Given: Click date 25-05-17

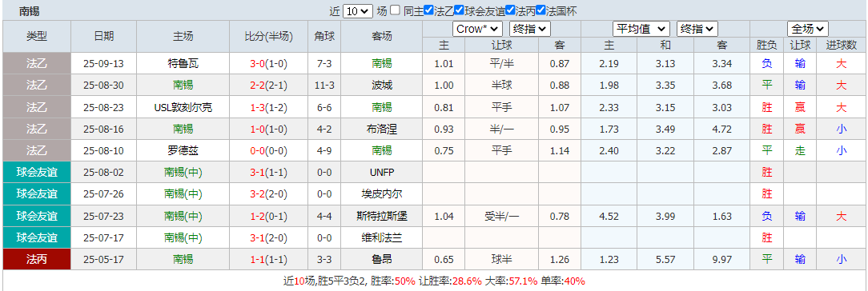Looking at the screenshot, I should (x=104, y=259).
